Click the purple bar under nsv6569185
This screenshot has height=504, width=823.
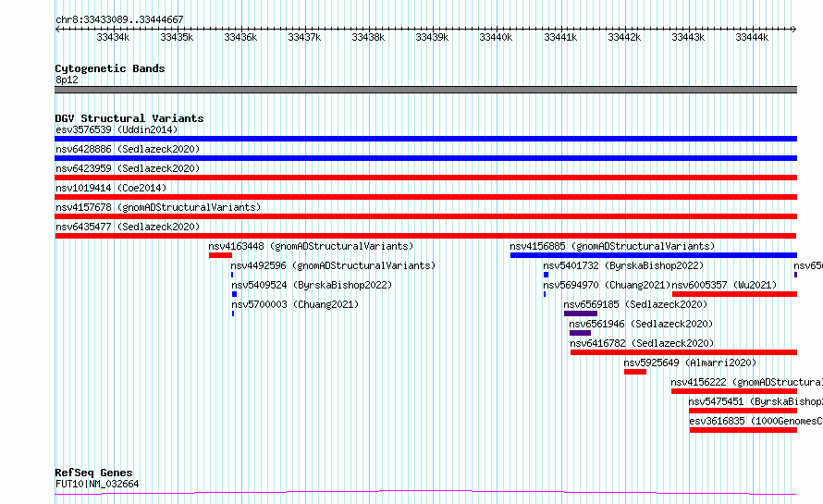pos(581,313)
